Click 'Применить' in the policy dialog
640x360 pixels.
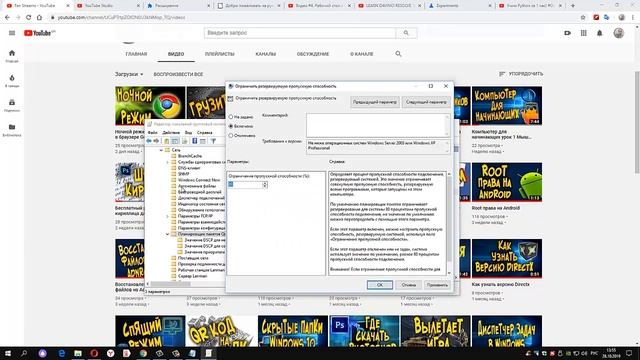(437, 285)
